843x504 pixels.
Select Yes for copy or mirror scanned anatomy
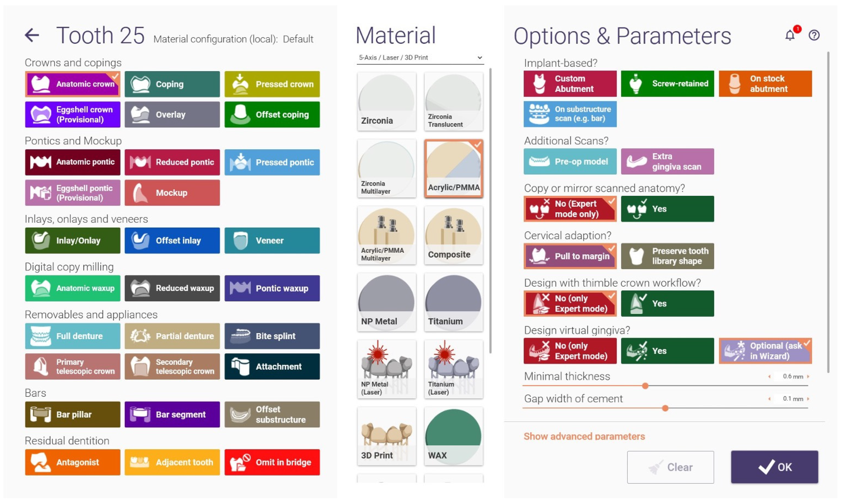coord(667,209)
